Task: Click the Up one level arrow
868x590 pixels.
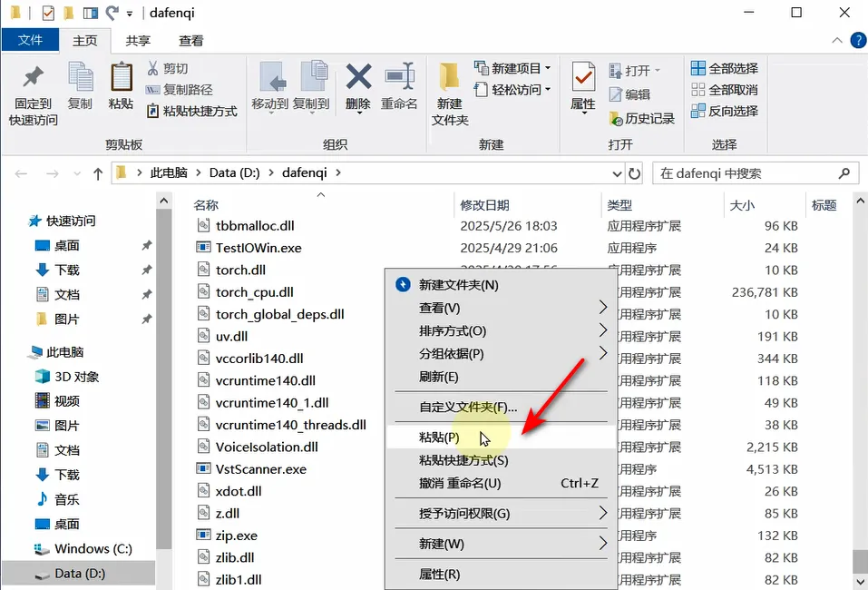Action: [98, 174]
